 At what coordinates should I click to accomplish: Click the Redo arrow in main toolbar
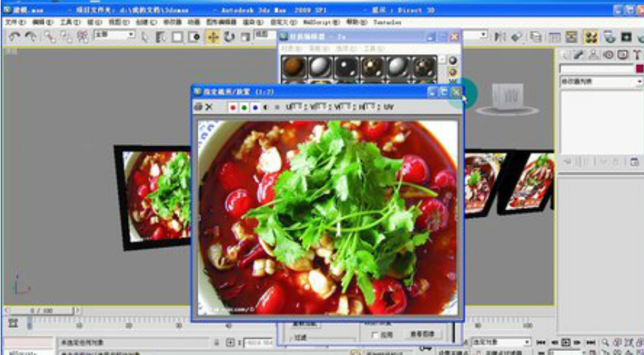30,37
